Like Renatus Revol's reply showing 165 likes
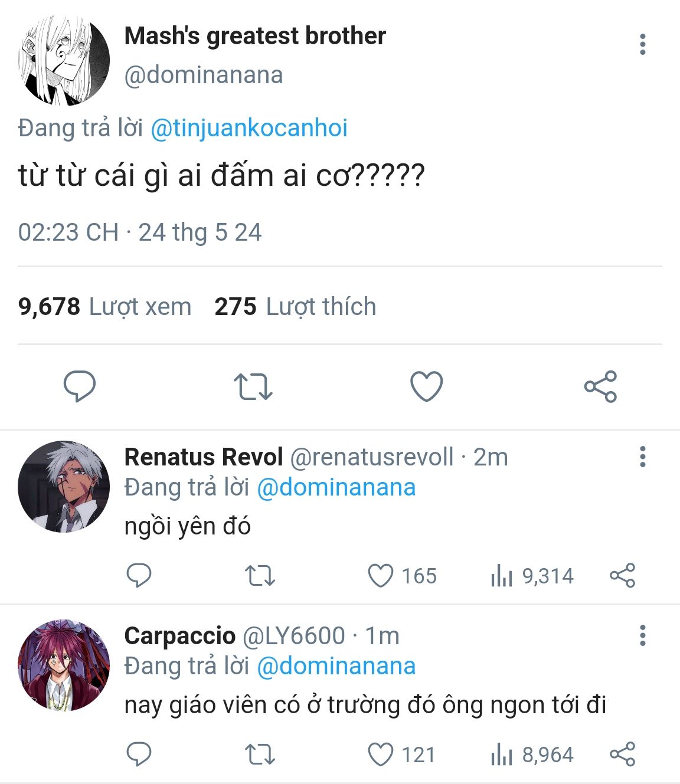This screenshot has height=784, width=680. (x=402, y=576)
